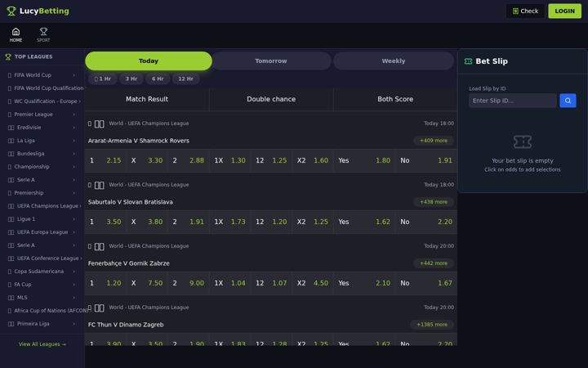Click the Bet Slip ticket icon
This screenshot has width=588, height=368.
pos(468,61)
